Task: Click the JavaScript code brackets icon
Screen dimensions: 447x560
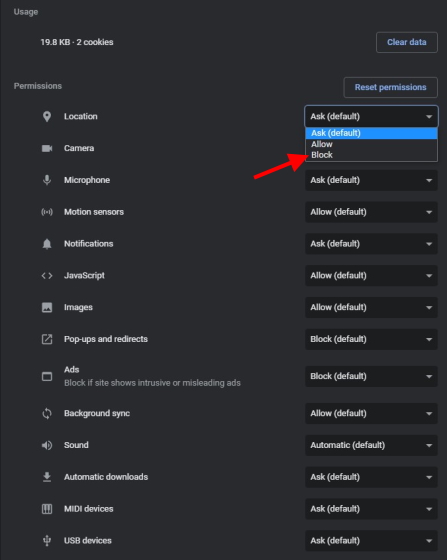Action: [47, 276]
